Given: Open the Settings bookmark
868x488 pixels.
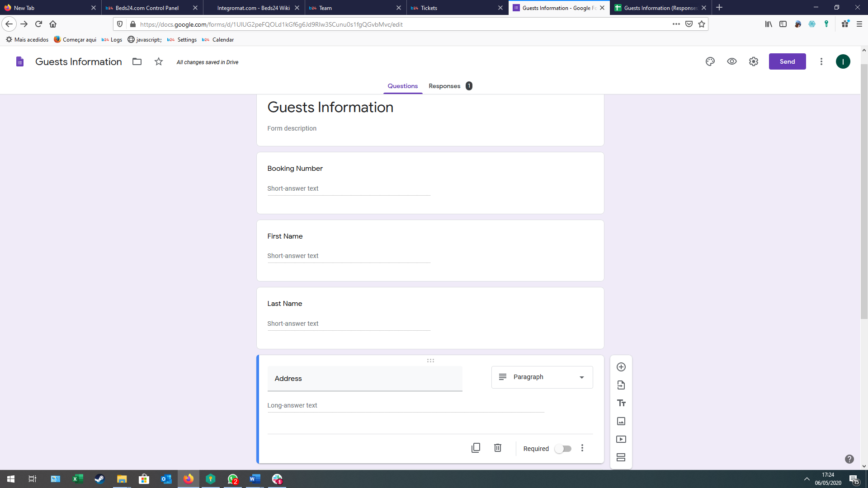Looking at the screenshot, I should 182,40.
